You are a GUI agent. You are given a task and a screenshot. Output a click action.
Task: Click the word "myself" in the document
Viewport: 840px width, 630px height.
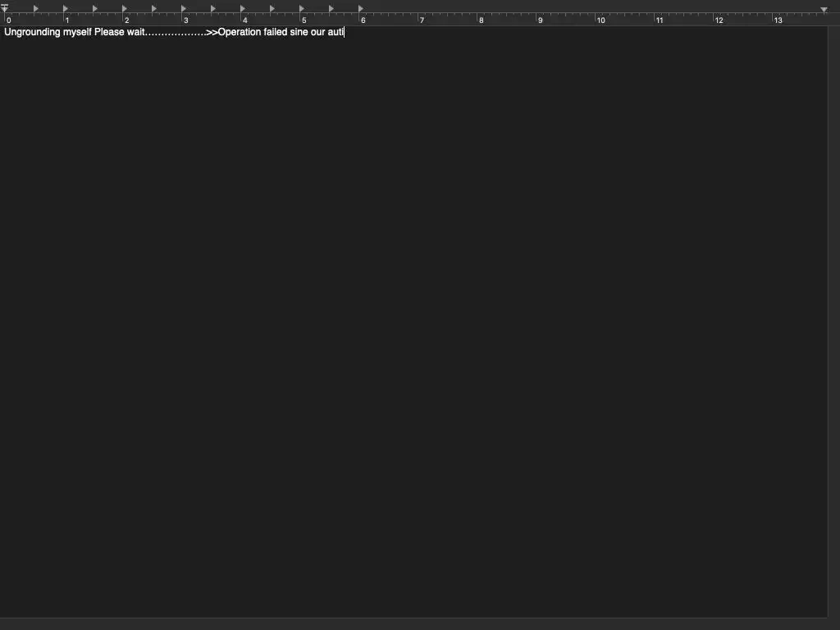click(78, 32)
